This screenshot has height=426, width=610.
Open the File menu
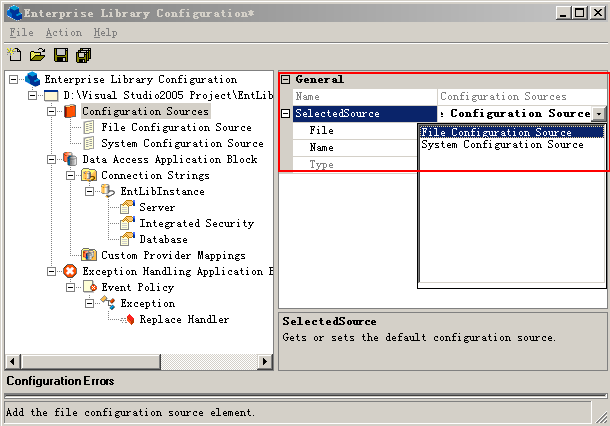[x=21, y=33]
